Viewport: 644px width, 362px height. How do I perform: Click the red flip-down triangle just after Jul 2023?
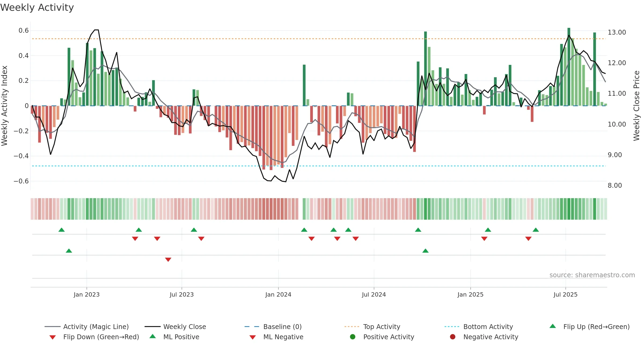201,239
